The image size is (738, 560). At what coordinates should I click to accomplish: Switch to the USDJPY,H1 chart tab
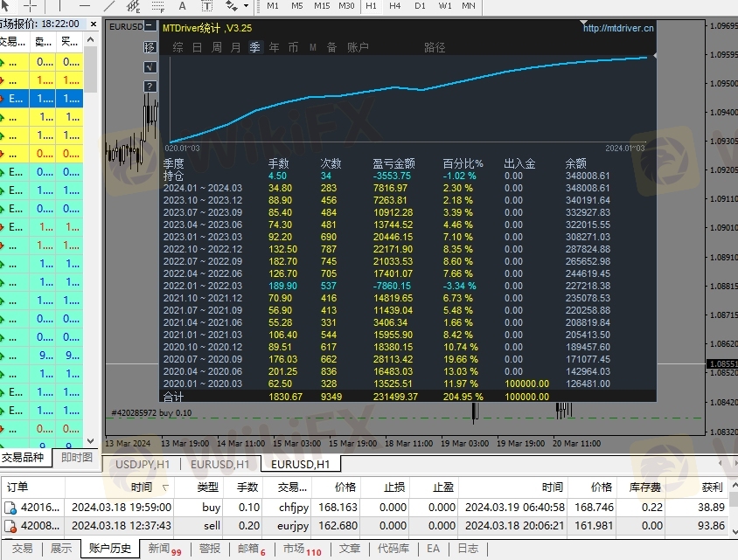click(x=143, y=464)
